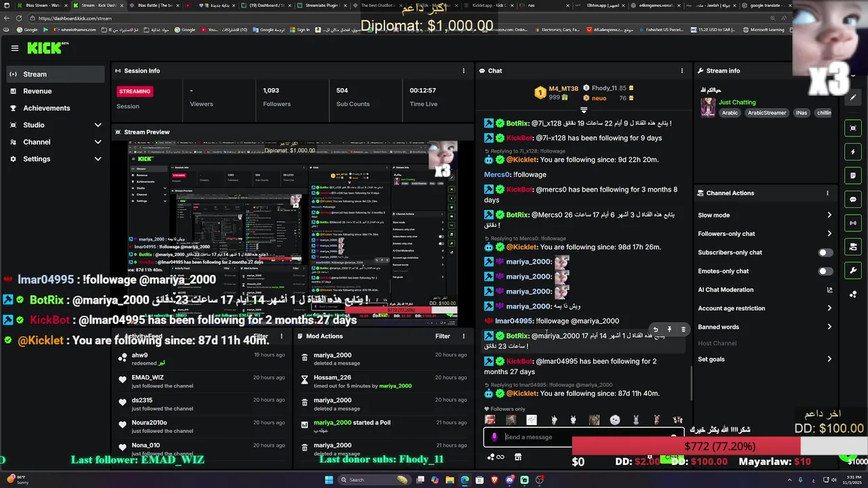
Task: Click the chat bubble icon in right toolbar
Action: 853,199
